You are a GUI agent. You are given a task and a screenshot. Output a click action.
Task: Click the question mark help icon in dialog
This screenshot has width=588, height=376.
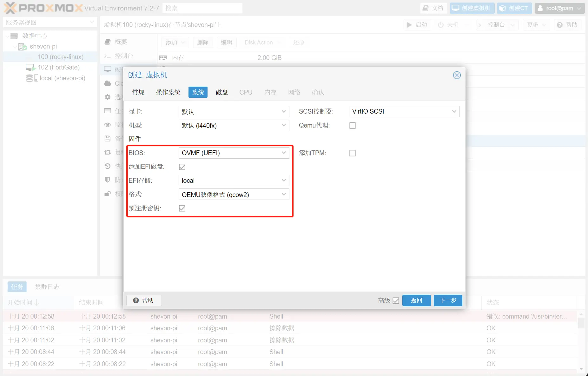coord(136,300)
